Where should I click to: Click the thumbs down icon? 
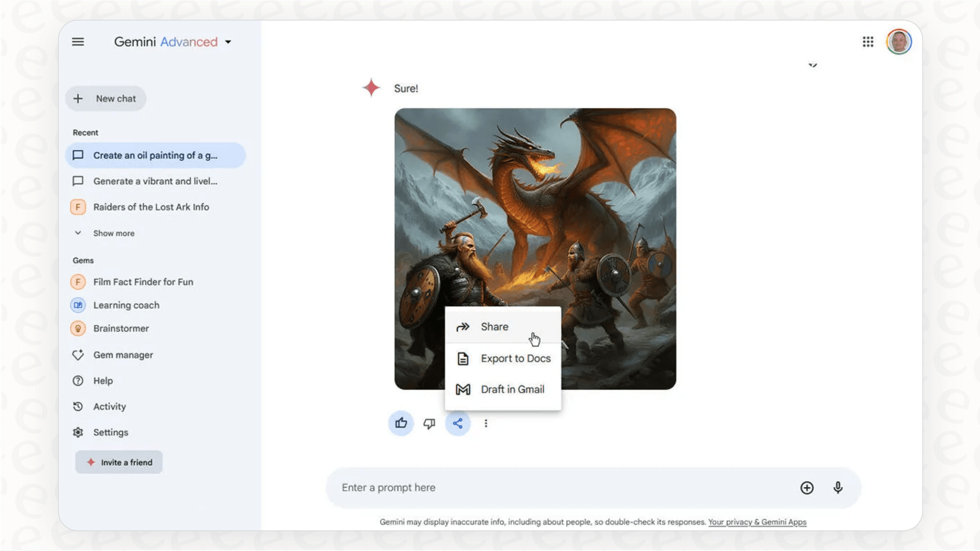[x=429, y=423]
